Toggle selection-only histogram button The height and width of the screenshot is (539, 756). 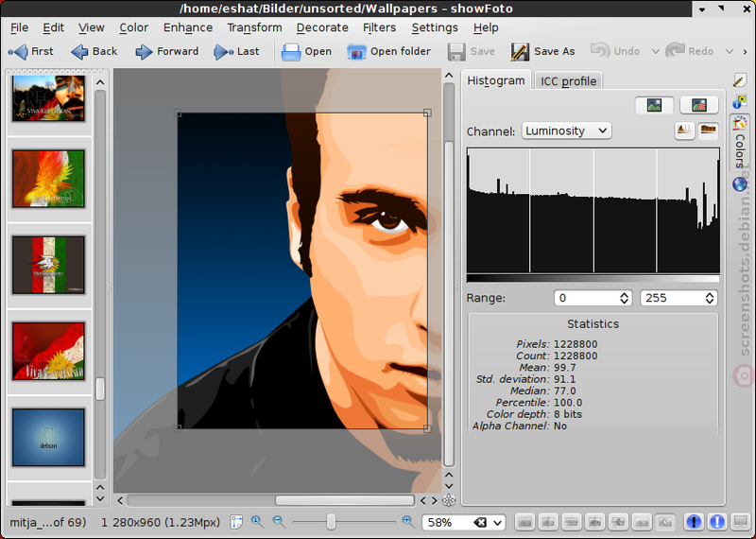coord(698,105)
